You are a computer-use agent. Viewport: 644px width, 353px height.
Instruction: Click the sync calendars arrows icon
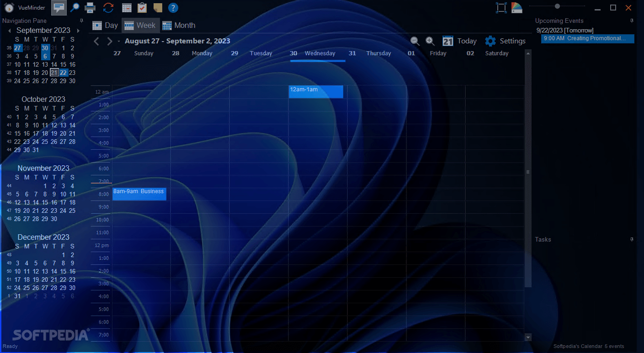tap(108, 7)
